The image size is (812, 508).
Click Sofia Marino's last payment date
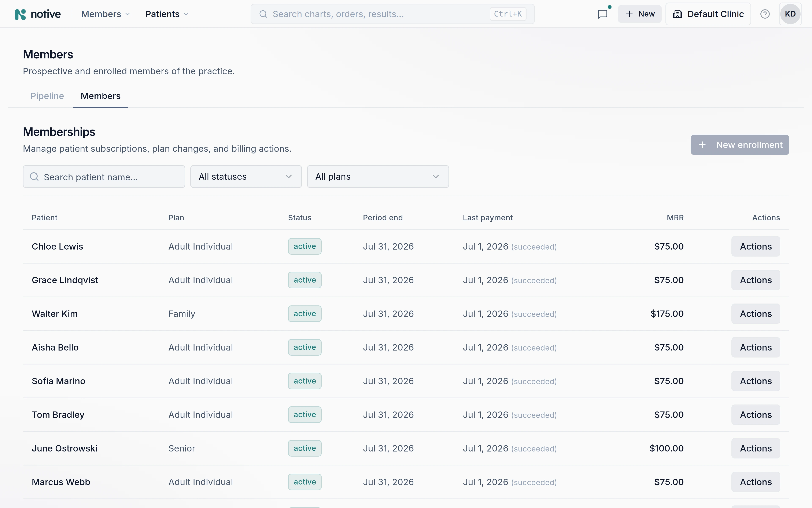click(486, 381)
